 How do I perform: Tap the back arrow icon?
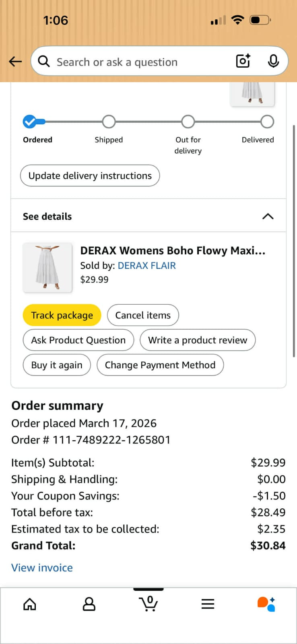[x=15, y=62]
